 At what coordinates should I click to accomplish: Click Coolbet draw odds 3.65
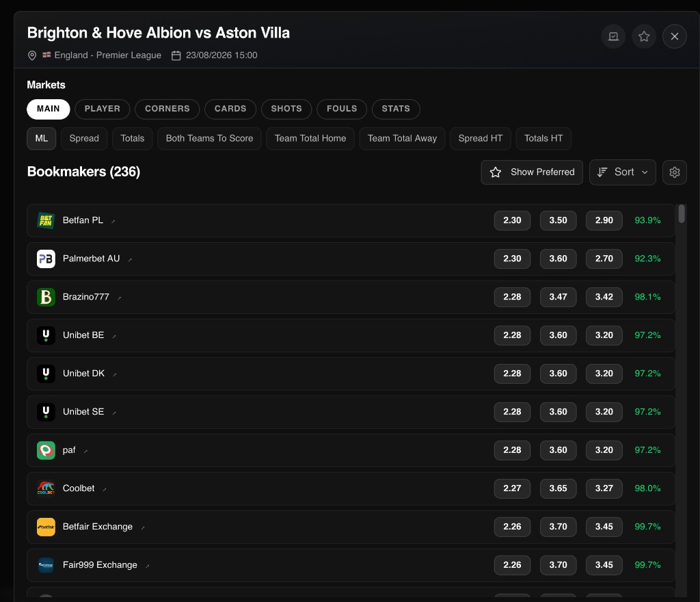click(x=558, y=488)
